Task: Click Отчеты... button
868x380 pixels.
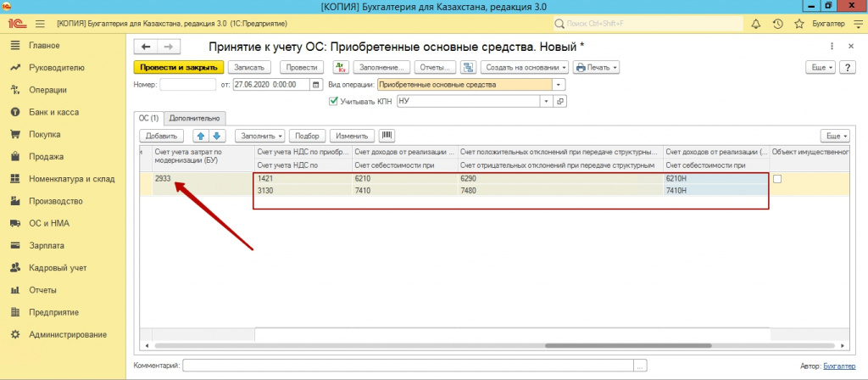Action: point(435,67)
